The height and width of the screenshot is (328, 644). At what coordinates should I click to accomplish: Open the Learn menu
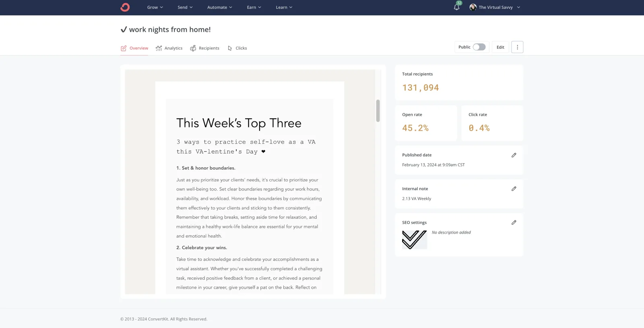[x=284, y=7]
